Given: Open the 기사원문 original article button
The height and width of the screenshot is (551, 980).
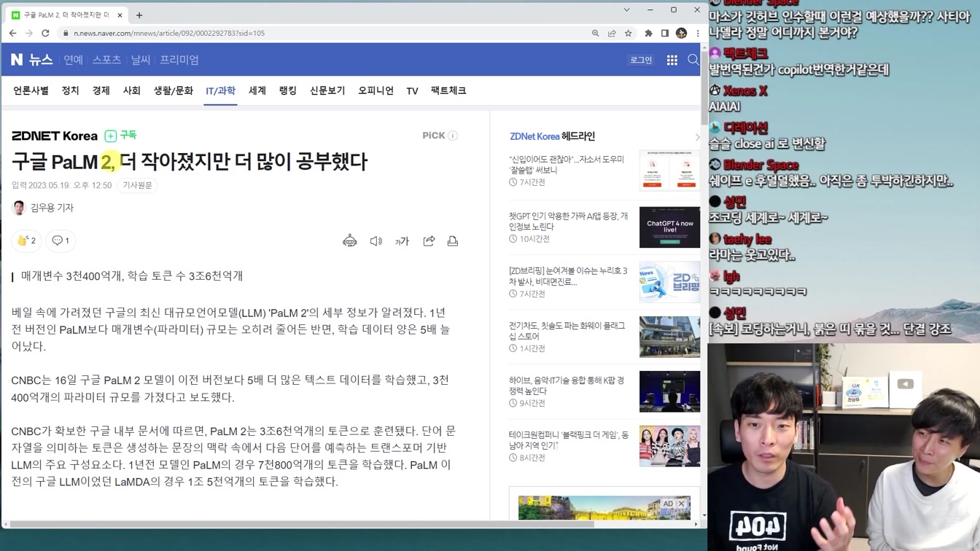Looking at the screenshot, I should (137, 185).
